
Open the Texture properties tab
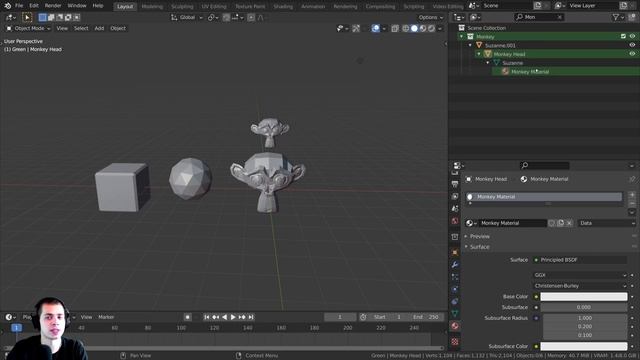click(455, 341)
